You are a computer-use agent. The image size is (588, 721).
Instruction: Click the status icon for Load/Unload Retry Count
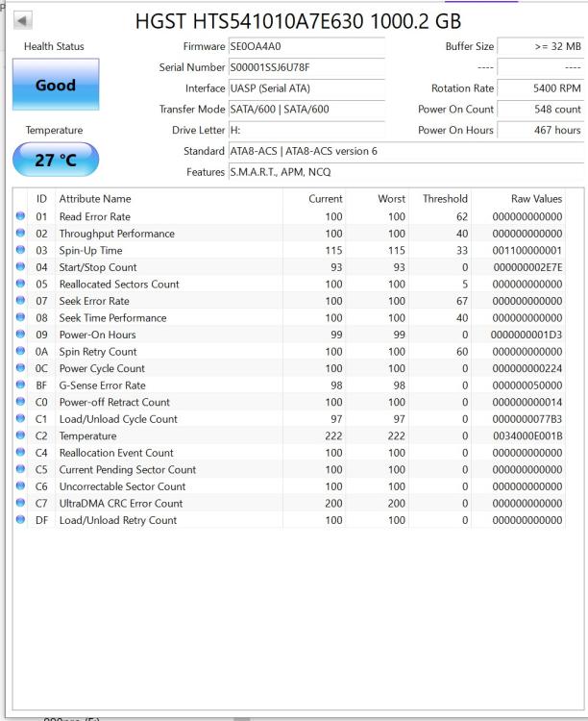click(20, 519)
